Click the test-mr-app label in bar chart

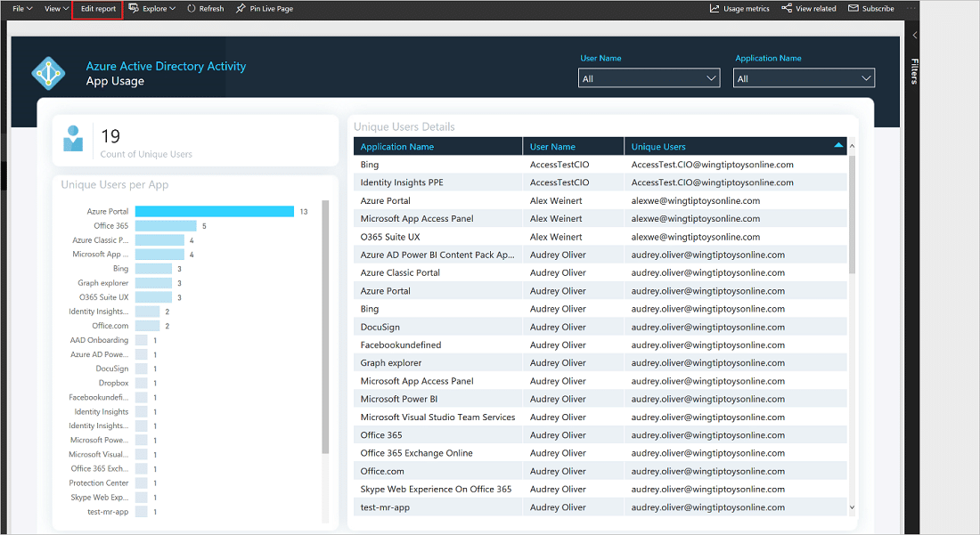[x=108, y=512]
